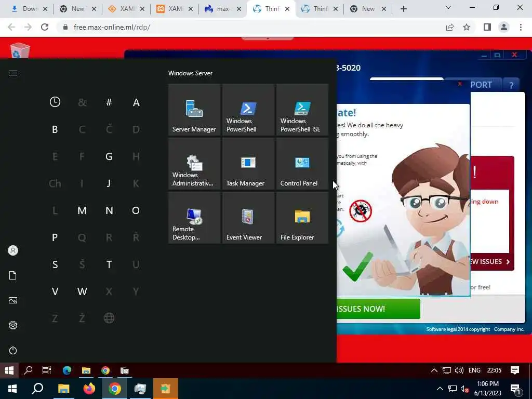Screen dimensions: 532x399
Task: Click remote tray volume icon
Action: tap(459, 370)
